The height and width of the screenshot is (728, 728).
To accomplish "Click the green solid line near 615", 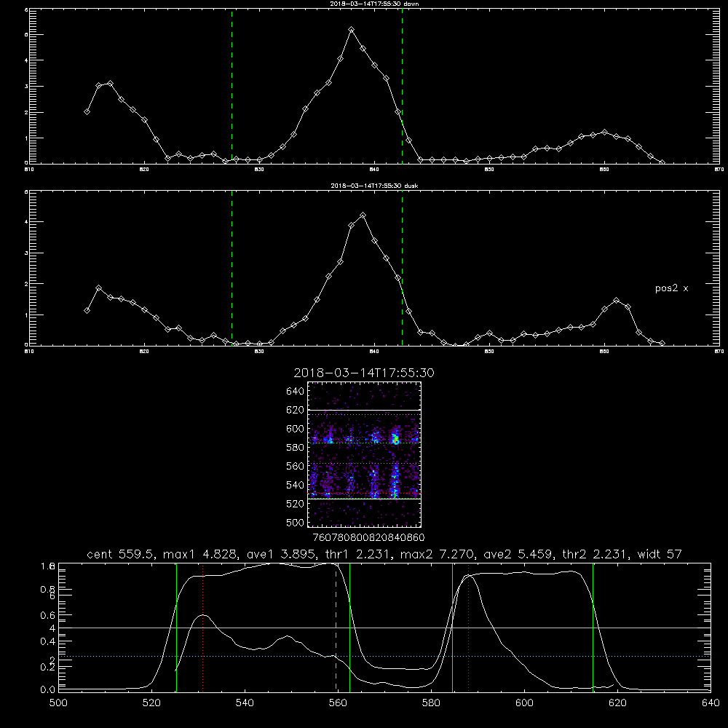I will pos(593,627).
